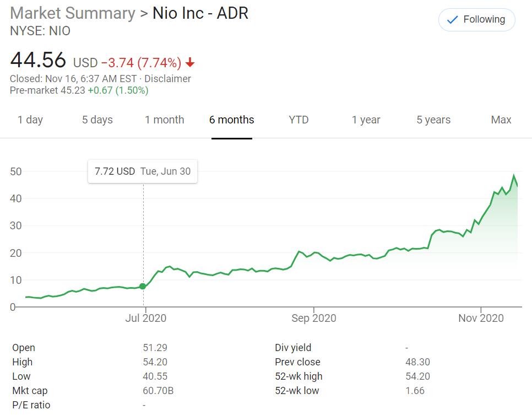Click the blue checkmark in Following button
This screenshot has height=415, width=532.
(453, 19)
